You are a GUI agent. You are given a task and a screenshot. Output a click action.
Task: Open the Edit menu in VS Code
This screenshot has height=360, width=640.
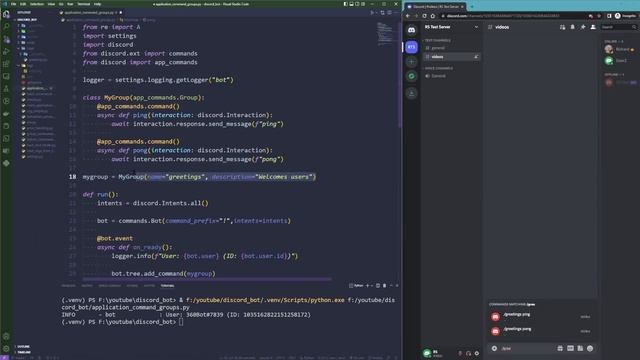pyautogui.click(x=23, y=4)
